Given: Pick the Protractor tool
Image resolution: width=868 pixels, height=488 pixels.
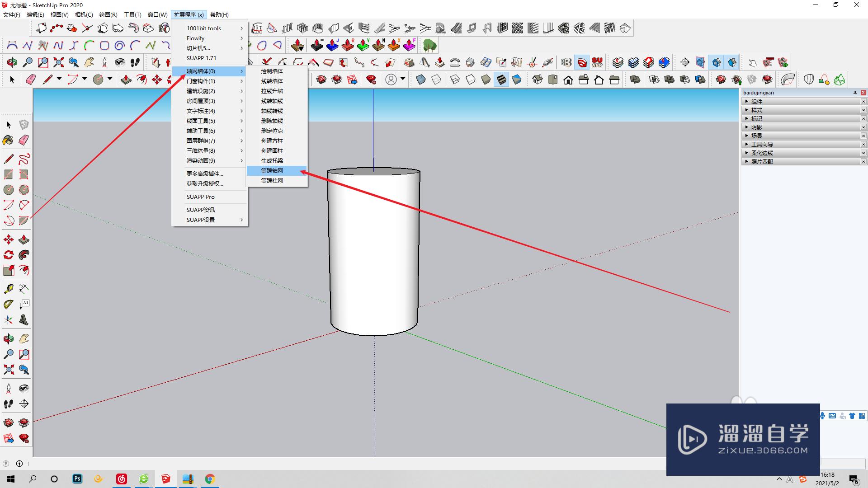Looking at the screenshot, I should 9,304.
